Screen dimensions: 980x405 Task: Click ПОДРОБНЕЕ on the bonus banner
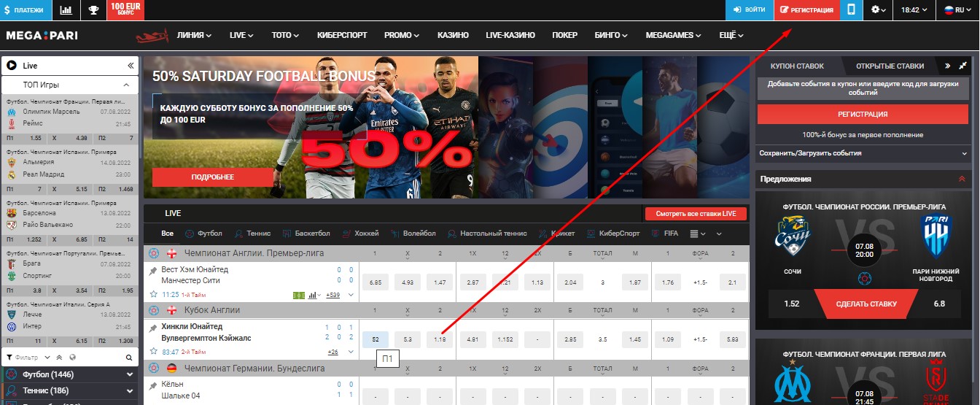pos(212,177)
